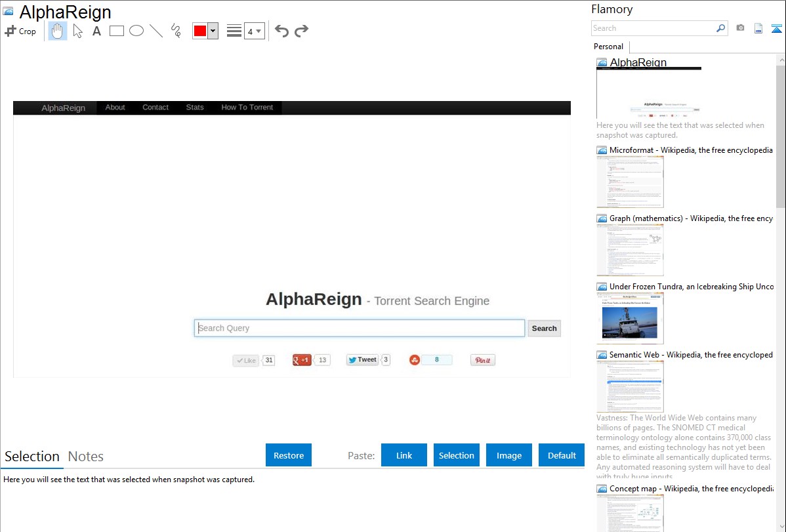Click the Google +1 button
Screen dimensions: 786x532
click(302, 360)
